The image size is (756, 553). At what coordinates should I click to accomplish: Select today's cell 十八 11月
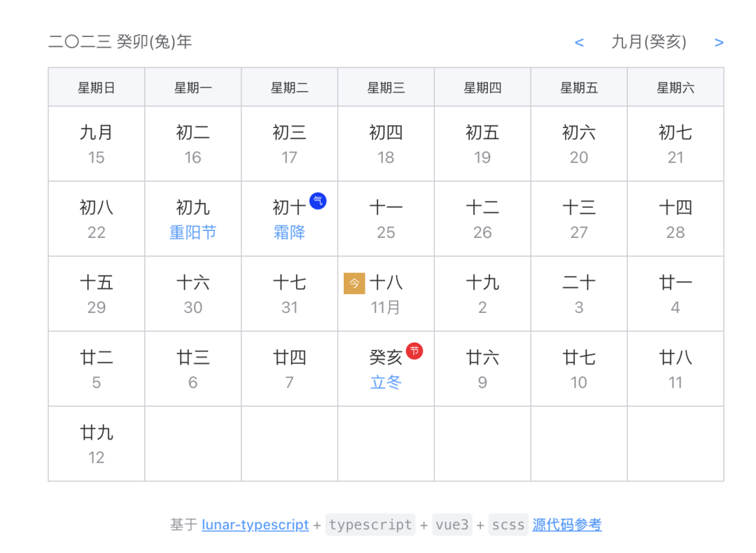click(x=386, y=294)
